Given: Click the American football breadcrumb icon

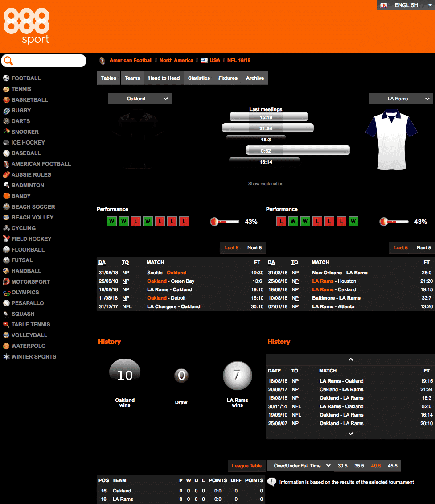Looking at the screenshot, I should tap(102, 60).
